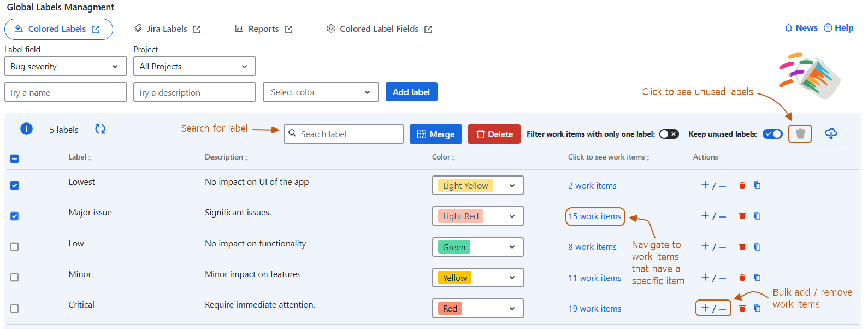Sort by Click to see work items column
Image resolution: width=868 pixels, height=329 pixels.
[x=609, y=157]
